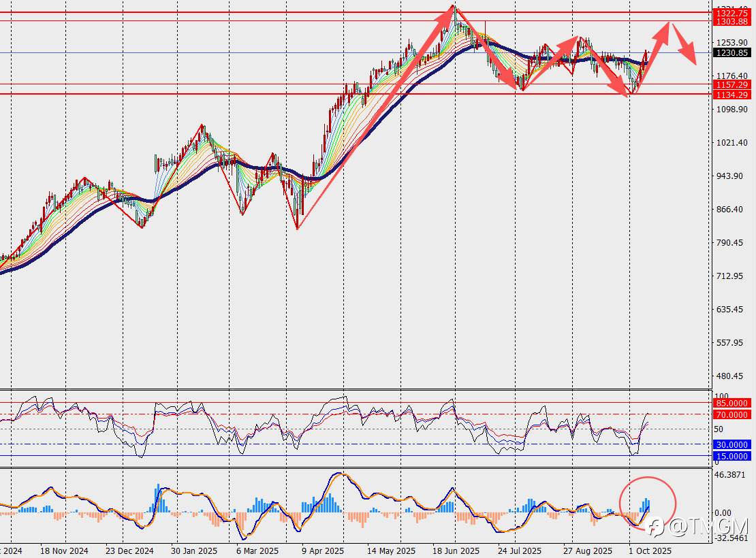Select the current price label 1230.85
This screenshot has height=558, width=756.
[732, 53]
